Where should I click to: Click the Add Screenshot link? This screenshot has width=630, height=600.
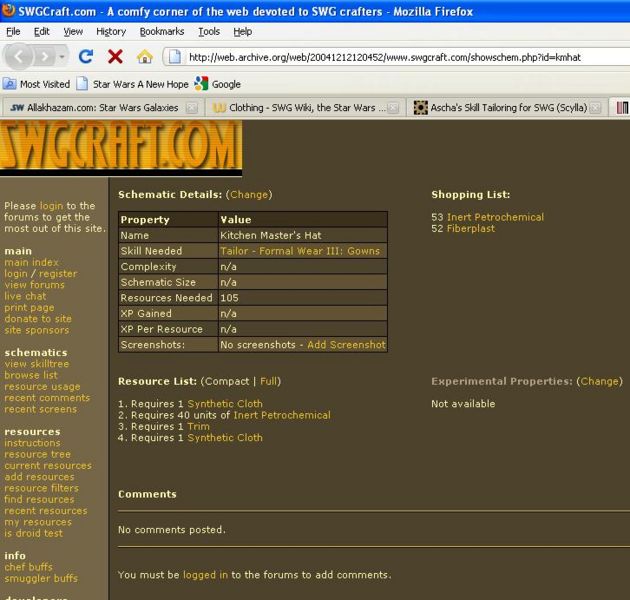click(346, 345)
